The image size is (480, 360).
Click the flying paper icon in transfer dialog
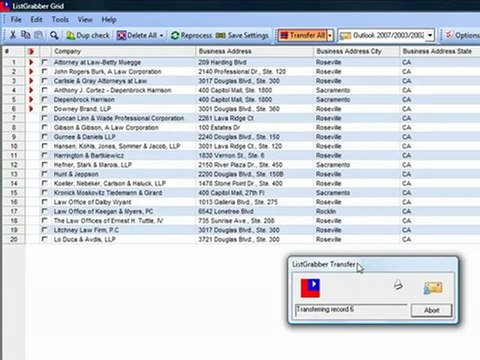tap(398, 285)
